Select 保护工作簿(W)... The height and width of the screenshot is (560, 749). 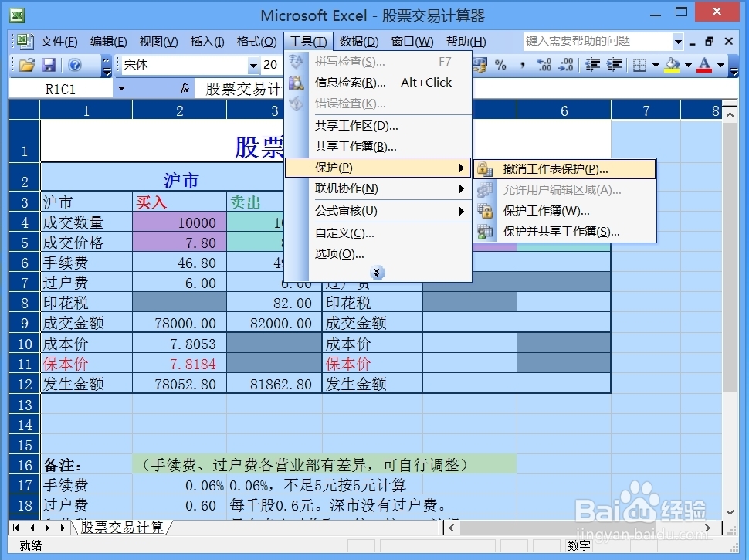tap(564, 211)
